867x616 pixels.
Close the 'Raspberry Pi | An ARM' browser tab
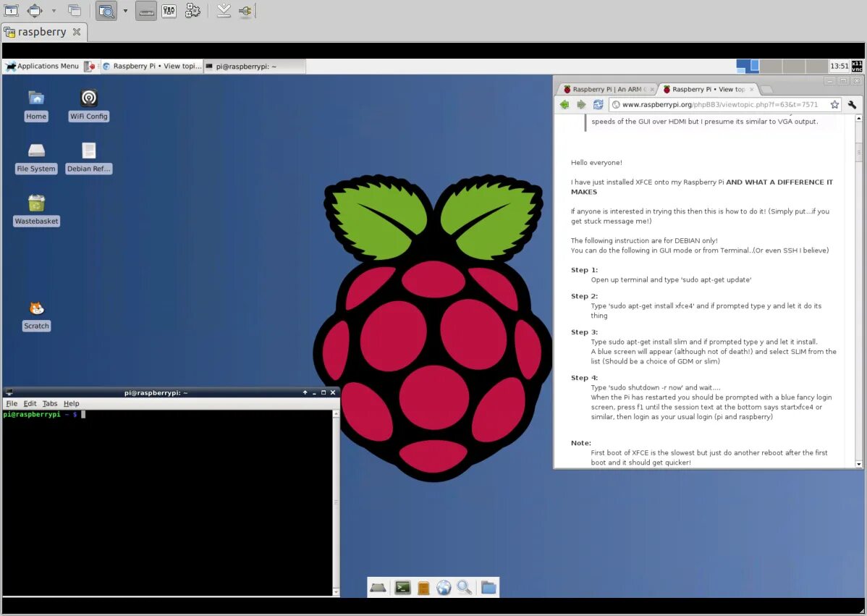coord(652,90)
